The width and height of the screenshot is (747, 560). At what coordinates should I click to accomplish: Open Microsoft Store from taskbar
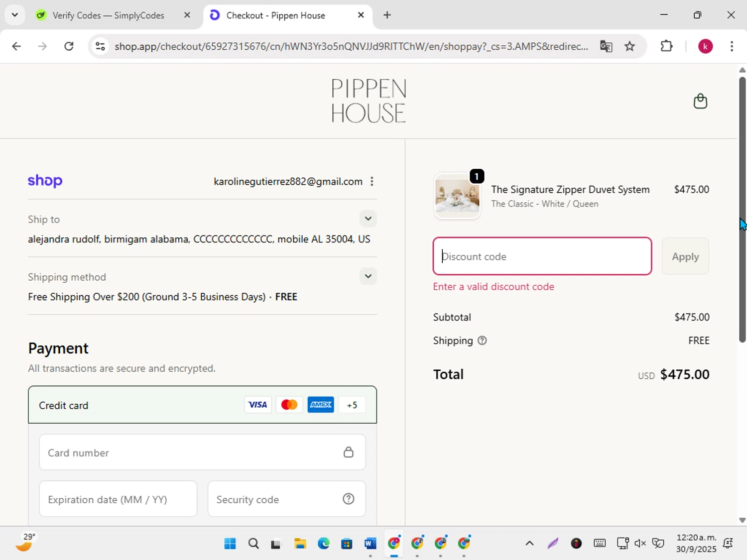pos(347,543)
